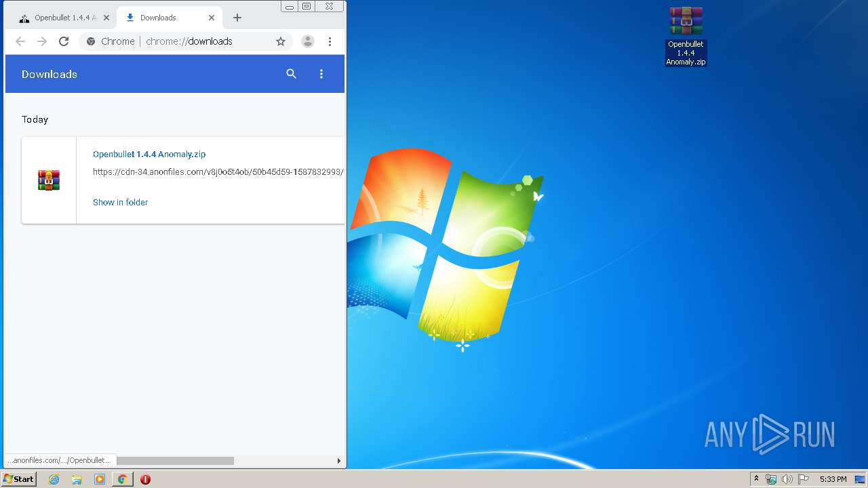
Task: Open Chrome's three-dot browser menu
Action: point(330,41)
